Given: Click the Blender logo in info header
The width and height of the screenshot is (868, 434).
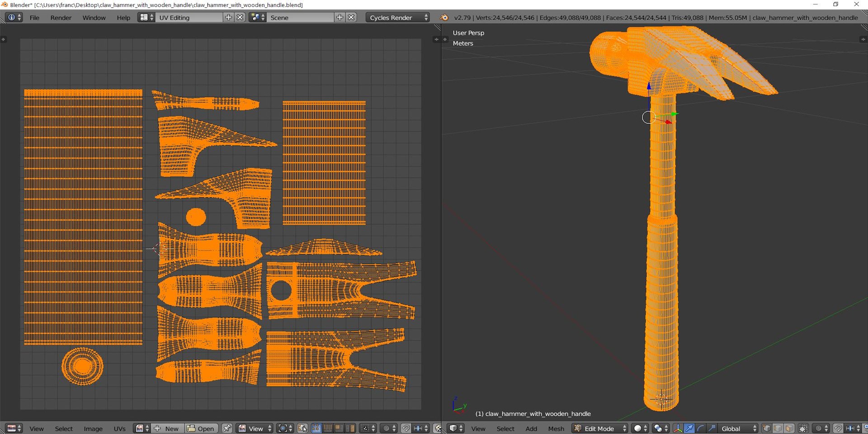Looking at the screenshot, I should (x=444, y=18).
